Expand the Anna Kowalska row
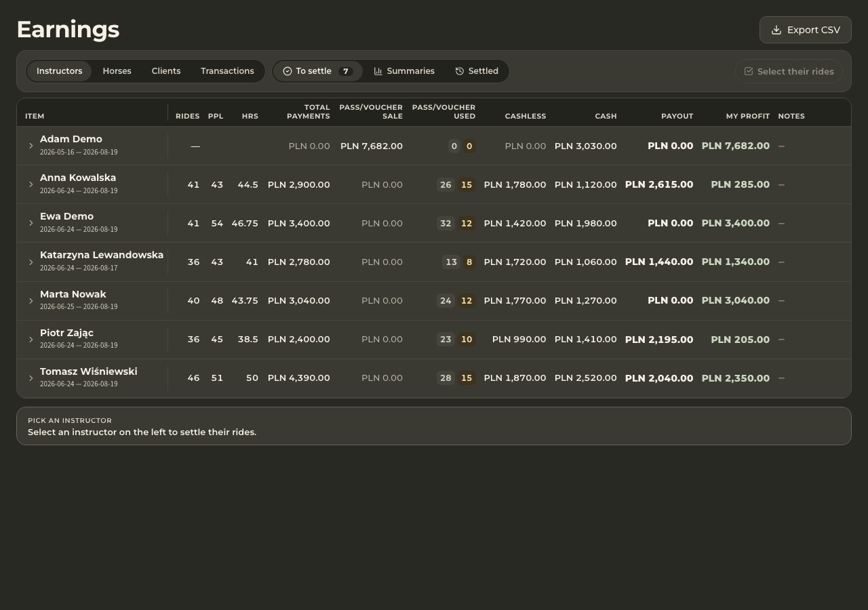868x610 pixels. [31, 184]
